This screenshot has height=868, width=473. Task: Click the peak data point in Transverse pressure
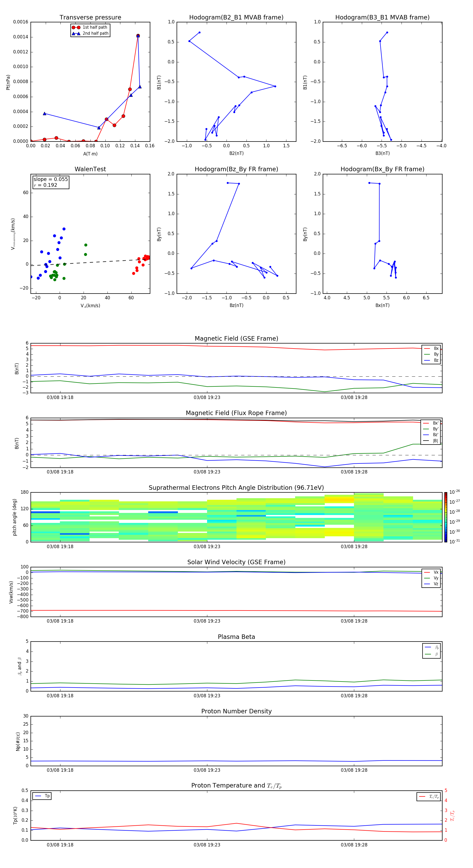tap(138, 36)
